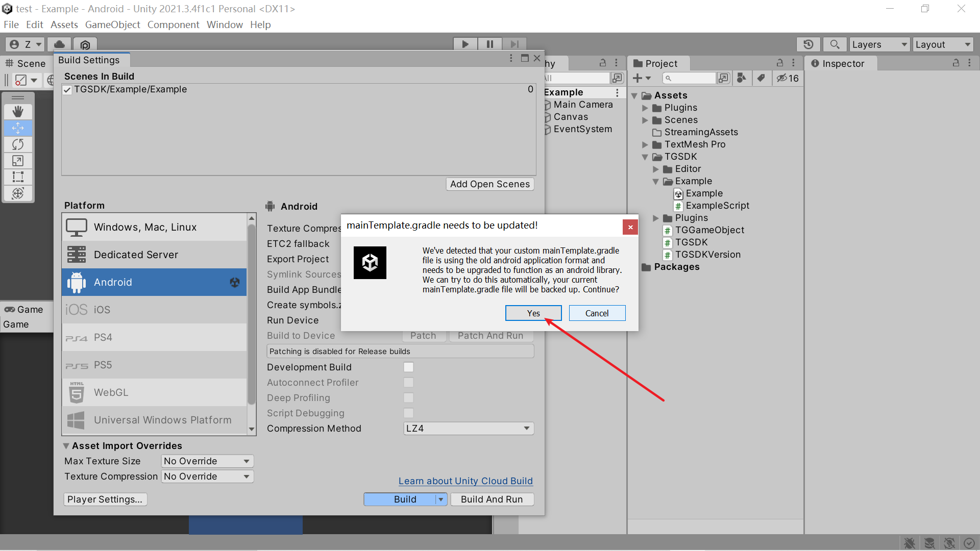Open the Project panel options menu
The width and height of the screenshot is (980, 551).
(x=793, y=63)
